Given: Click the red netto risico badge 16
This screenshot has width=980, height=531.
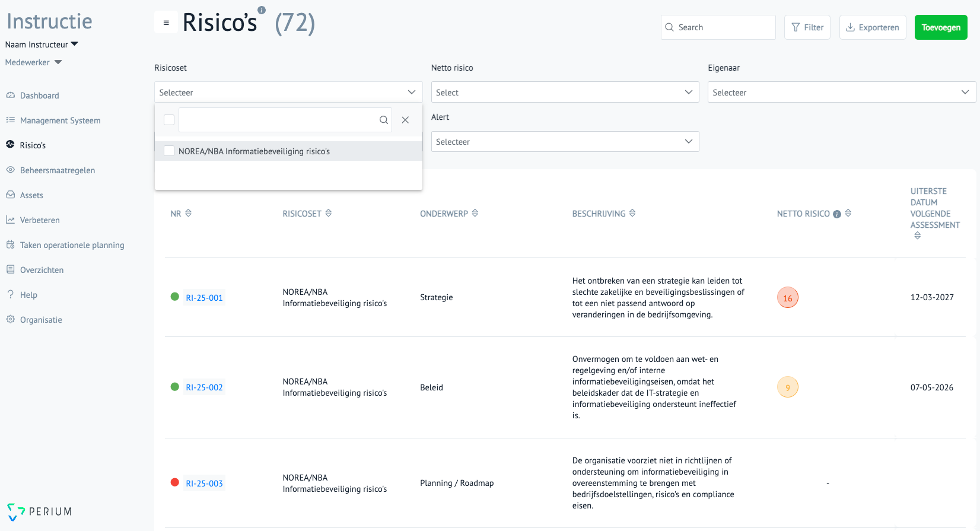Looking at the screenshot, I should click(788, 298).
